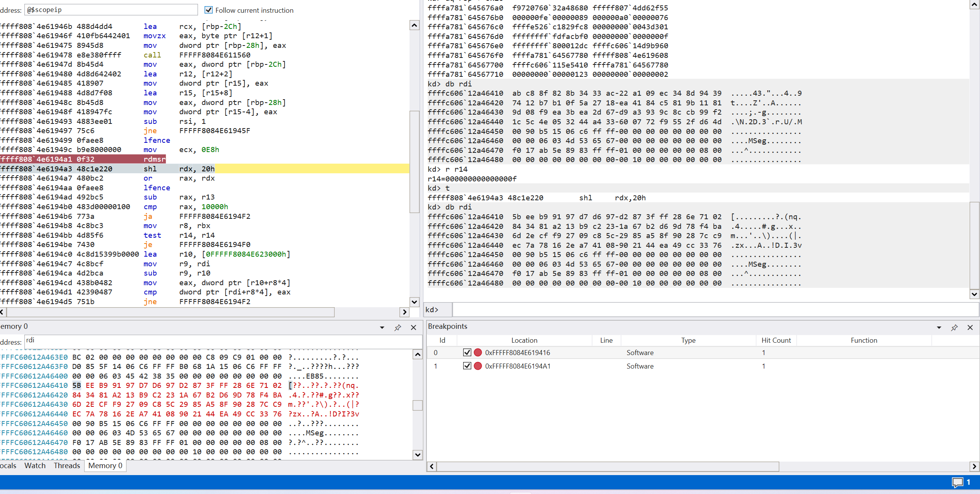Pin the Memory 0 panel
980x494 pixels.
pos(398,328)
